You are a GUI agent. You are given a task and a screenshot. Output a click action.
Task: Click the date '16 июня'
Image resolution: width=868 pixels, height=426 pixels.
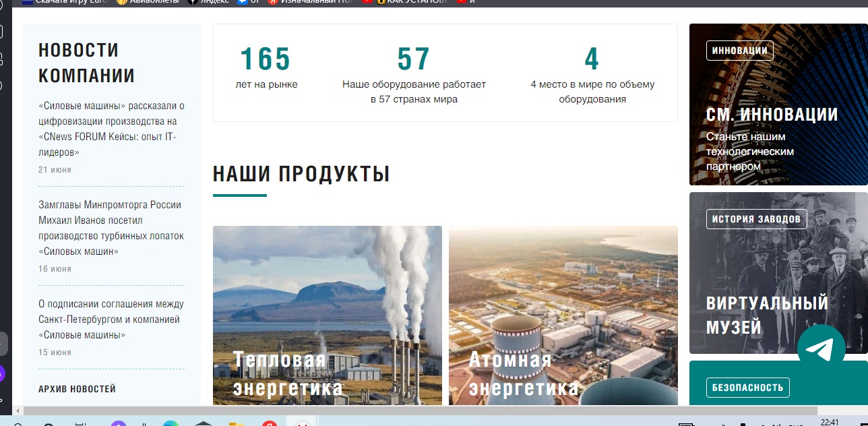(x=55, y=269)
